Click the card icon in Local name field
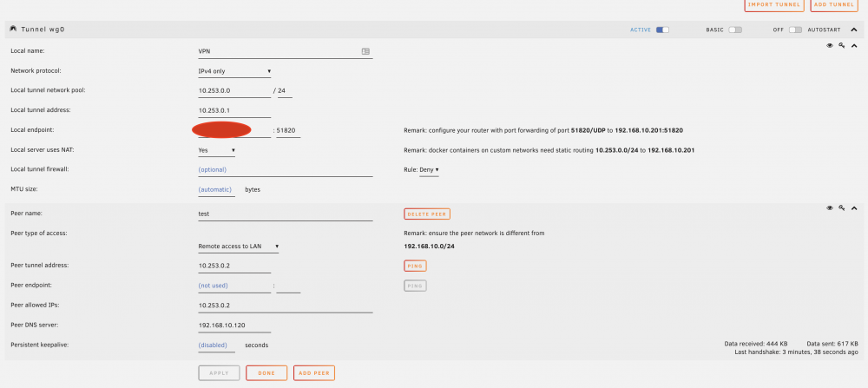The width and height of the screenshot is (868, 388). (365, 51)
